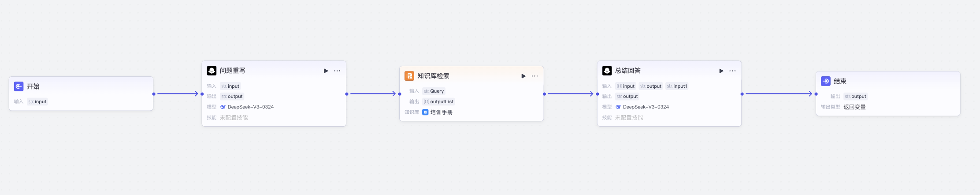Screen dimensions: 980x195
Task: Open more options menu for 总结回答
Action: [x=732, y=71]
